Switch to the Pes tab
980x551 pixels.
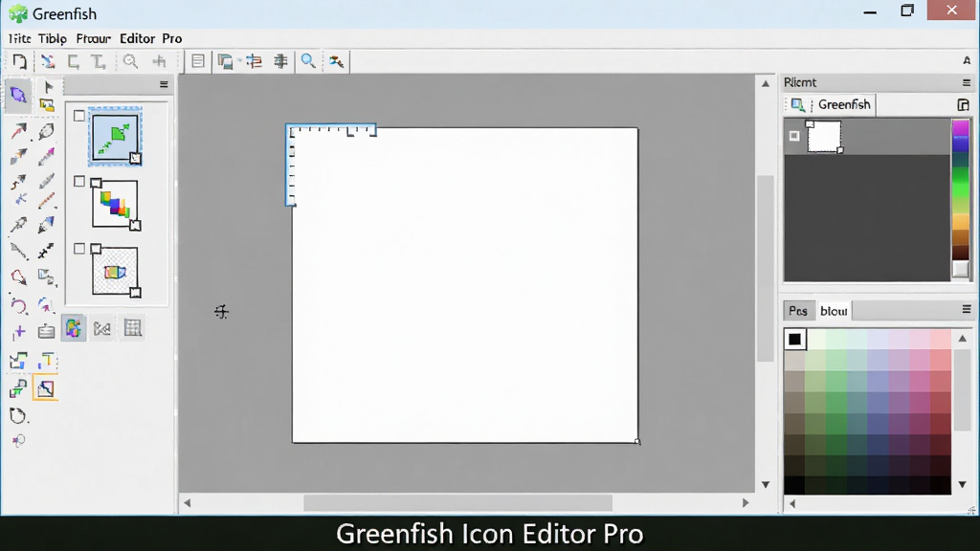(798, 311)
